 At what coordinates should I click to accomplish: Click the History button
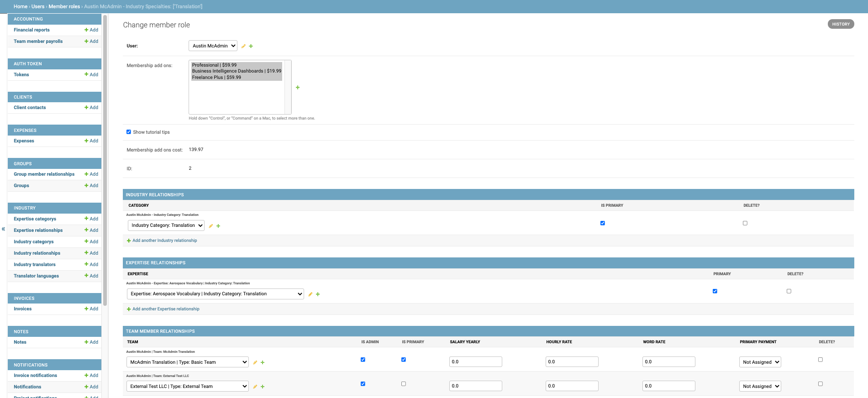tap(841, 24)
